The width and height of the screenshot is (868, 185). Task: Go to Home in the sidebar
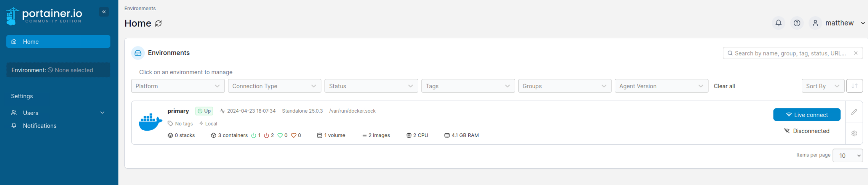point(58,41)
